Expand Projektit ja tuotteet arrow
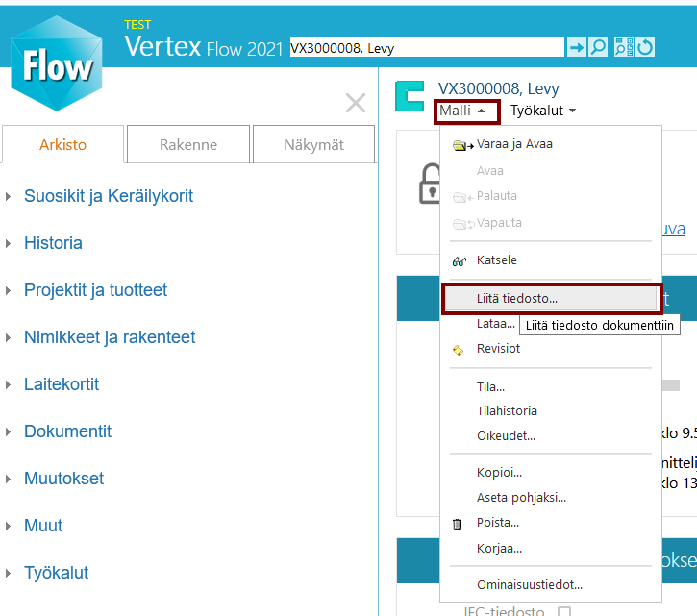 tap(8, 290)
